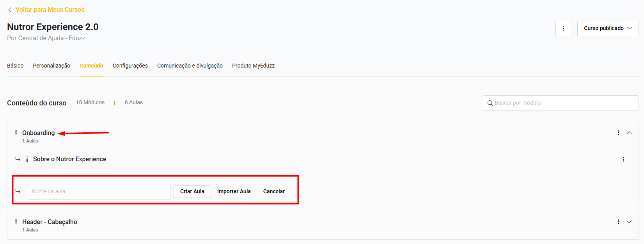This screenshot has height=244, width=644.
Task: Click drag handle of Sobre o Nutror Experience
Action: point(27,159)
